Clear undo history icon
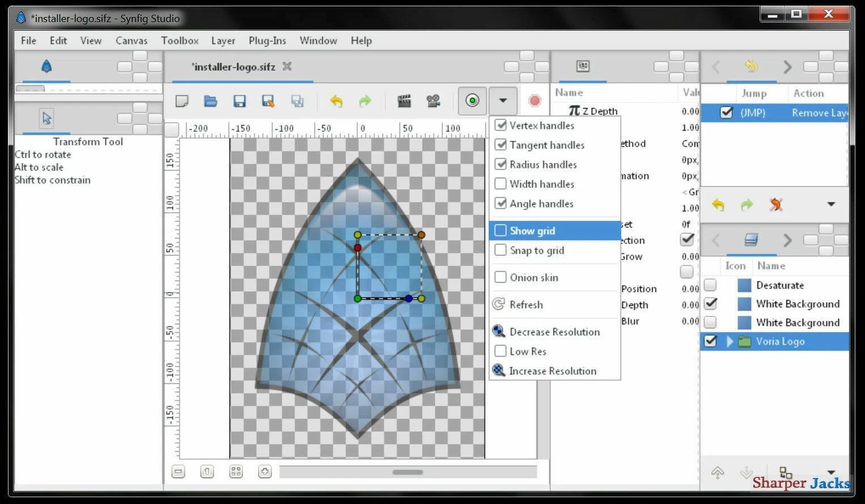This screenshot has width=865, height=504. [776, 204]
